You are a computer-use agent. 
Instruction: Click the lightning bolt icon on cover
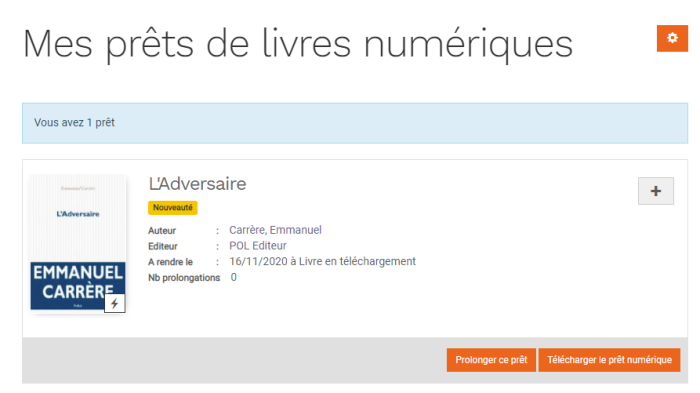[x=115, y=304]
